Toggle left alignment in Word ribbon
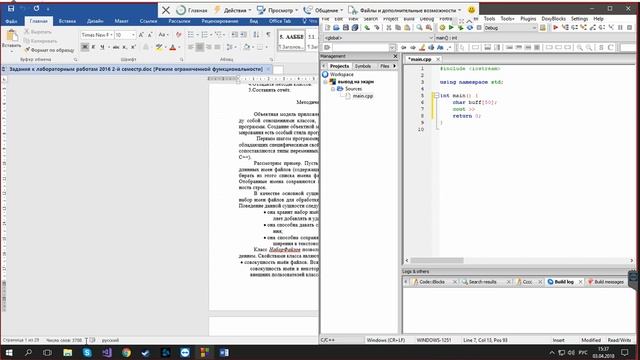This screenshot has width=640, height=360. tap(191, 47)
